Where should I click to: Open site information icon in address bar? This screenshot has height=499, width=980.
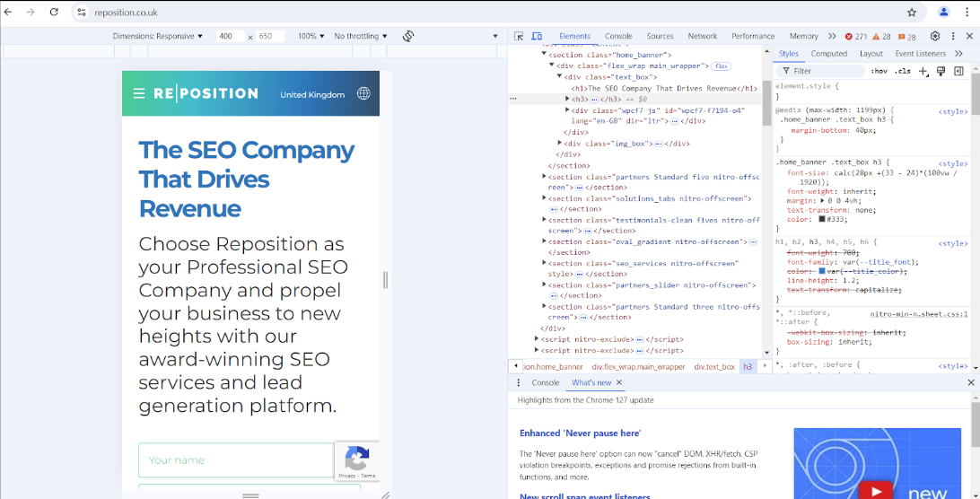(x=82, y=12)
